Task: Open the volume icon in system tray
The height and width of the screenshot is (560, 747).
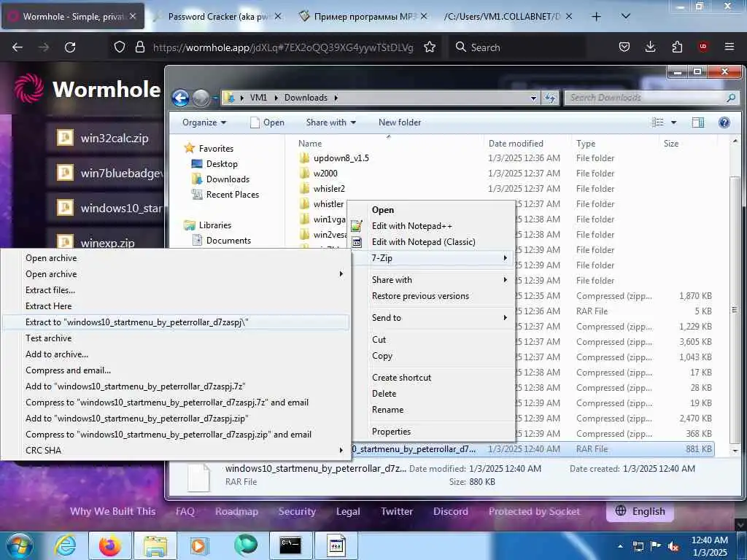Action: 673,547
